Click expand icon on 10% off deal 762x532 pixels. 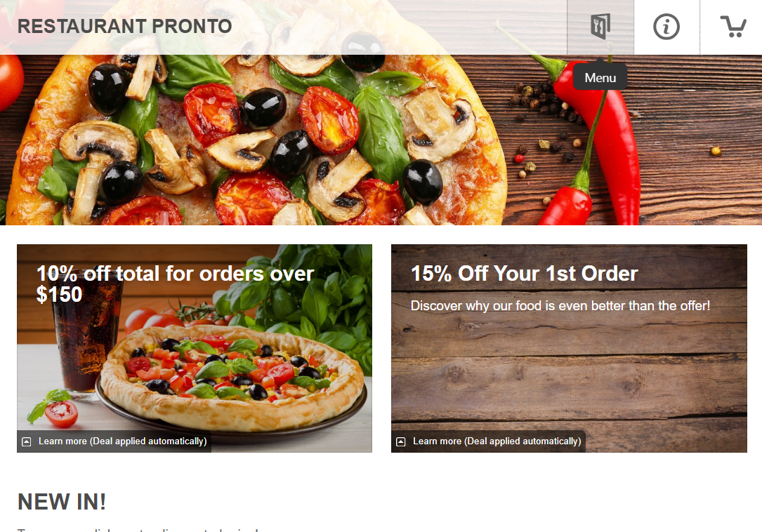click(27, 441)
